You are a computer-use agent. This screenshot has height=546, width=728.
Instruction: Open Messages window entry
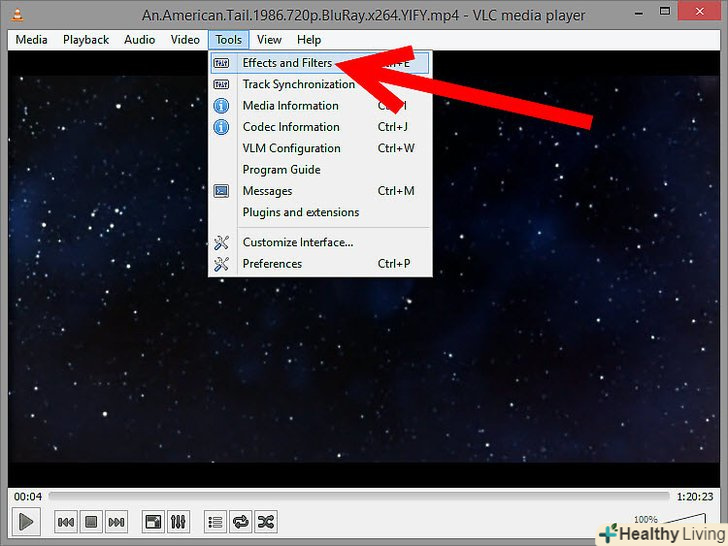(319, 191)
